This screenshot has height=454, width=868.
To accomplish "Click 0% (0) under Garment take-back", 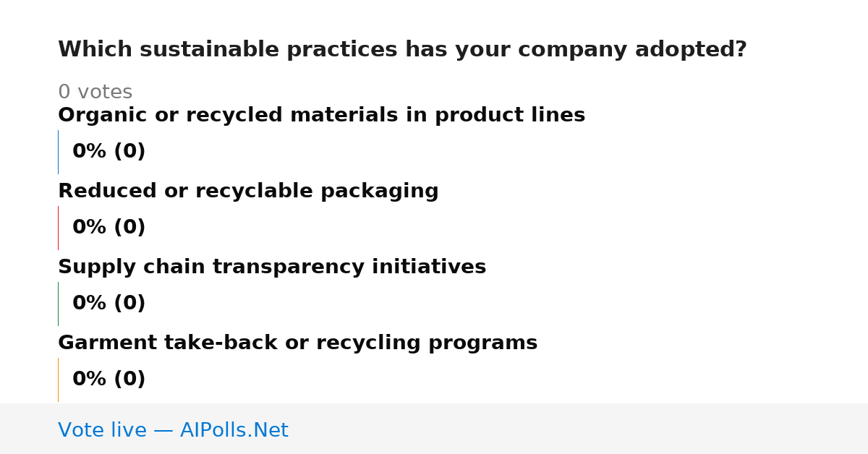I will [109, 380].
